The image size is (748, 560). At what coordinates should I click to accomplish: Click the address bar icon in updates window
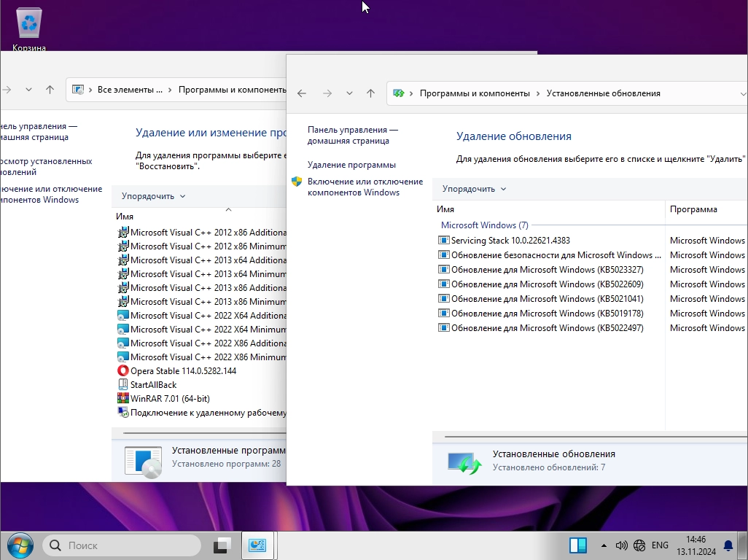pyautogui.click(x=398, y=93)
